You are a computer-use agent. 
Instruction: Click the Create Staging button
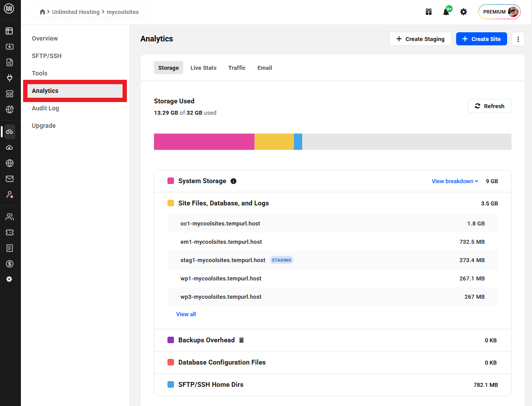420,39
